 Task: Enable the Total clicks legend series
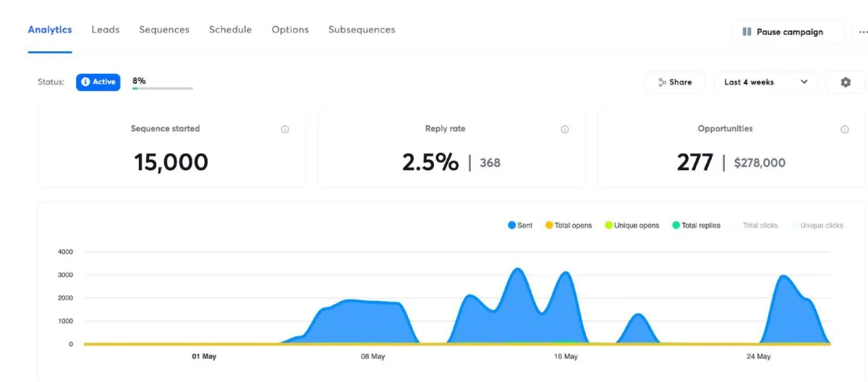pyautogui.click(x=756, y=226)
